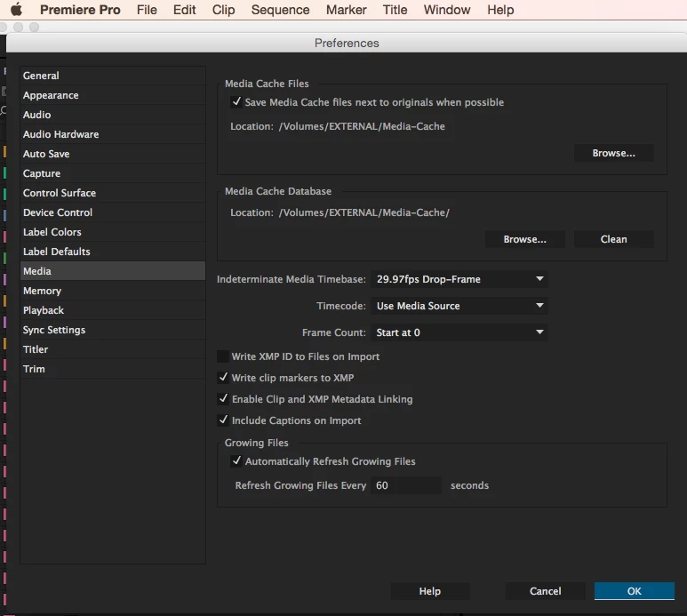Select Memory preferences category
The image size is (687, 616).
(113, 291)
